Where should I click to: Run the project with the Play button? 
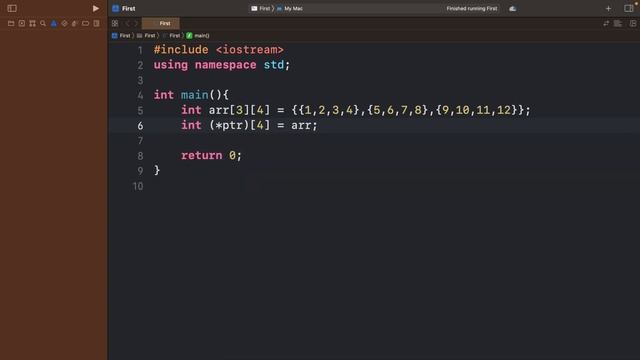[x=96, y=8]
